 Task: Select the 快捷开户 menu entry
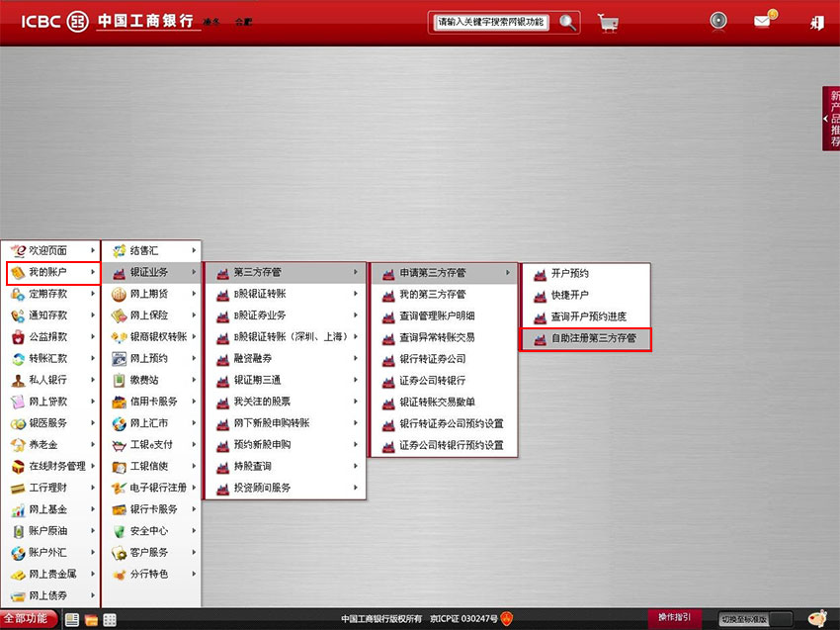[x=586, y=295]
